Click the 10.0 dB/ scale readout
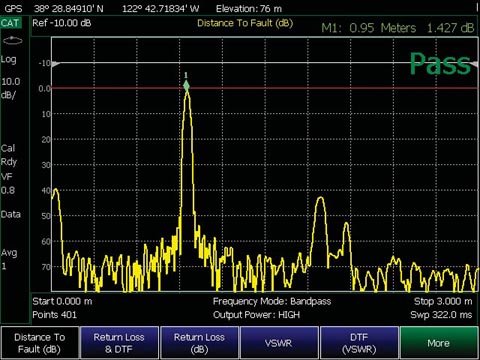The image size is (480, 360). tap(11, 88)
